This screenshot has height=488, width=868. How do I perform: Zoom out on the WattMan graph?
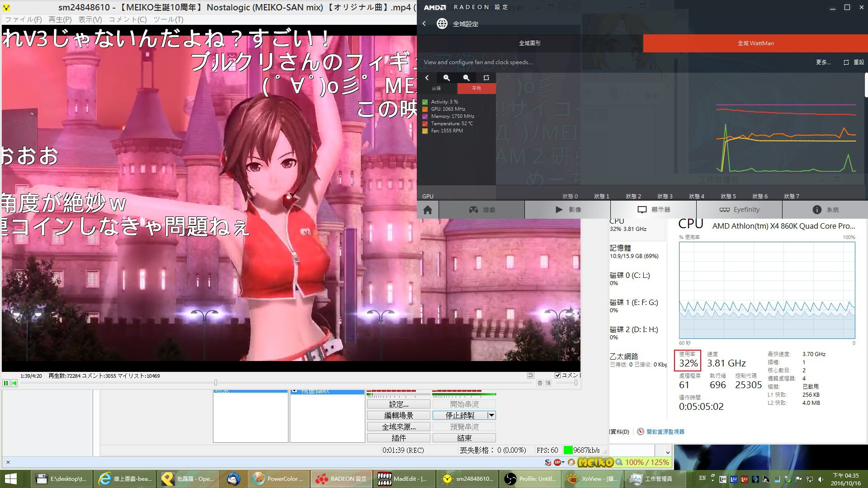coord(466,78)
